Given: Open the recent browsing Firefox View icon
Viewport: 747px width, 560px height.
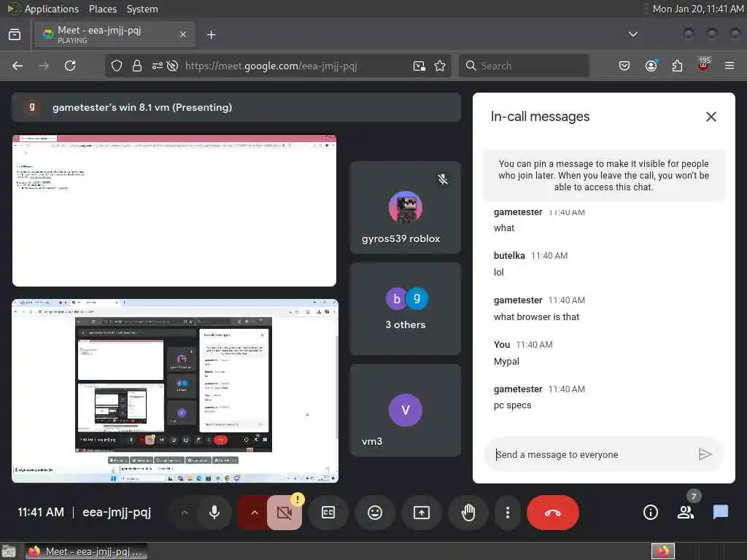Looking at the screenshot, I should 15,35.
